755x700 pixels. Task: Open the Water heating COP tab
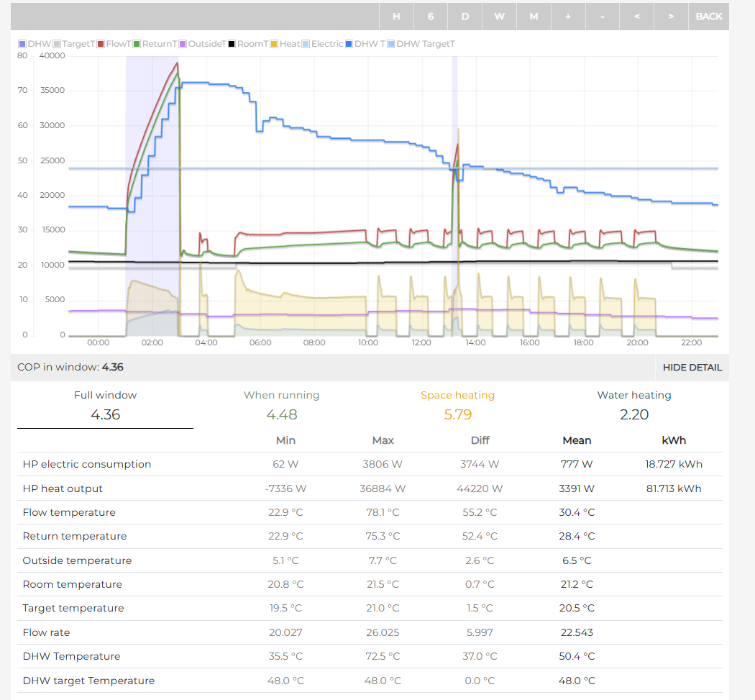[633, 406]
